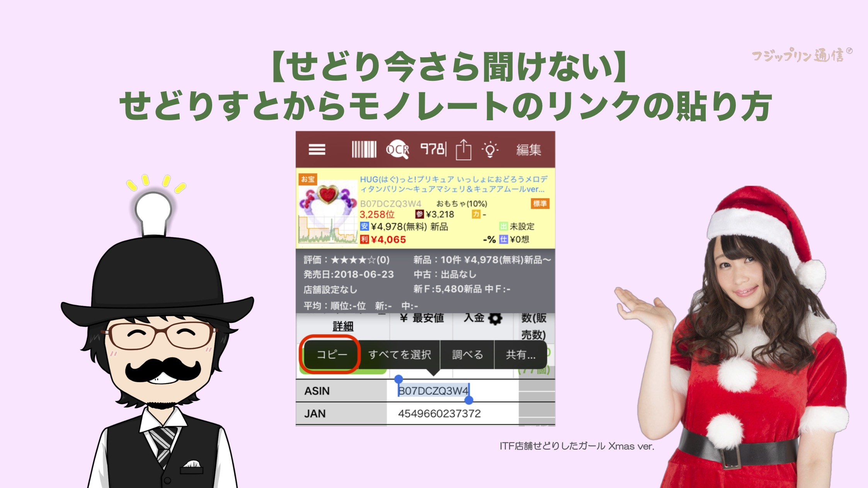
Task: Click the お宝 badge on product
Action: tap(308, 179)
